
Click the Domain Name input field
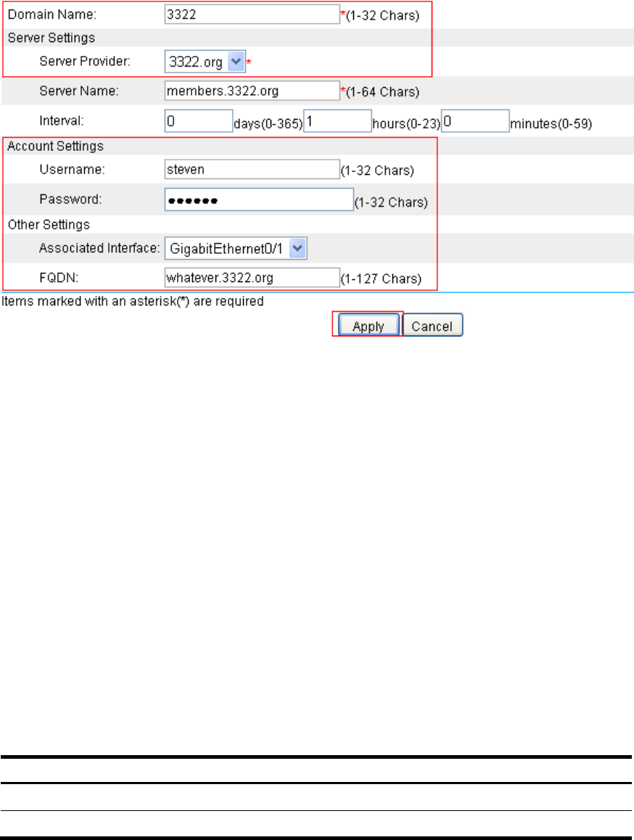(x=252, y=15)
